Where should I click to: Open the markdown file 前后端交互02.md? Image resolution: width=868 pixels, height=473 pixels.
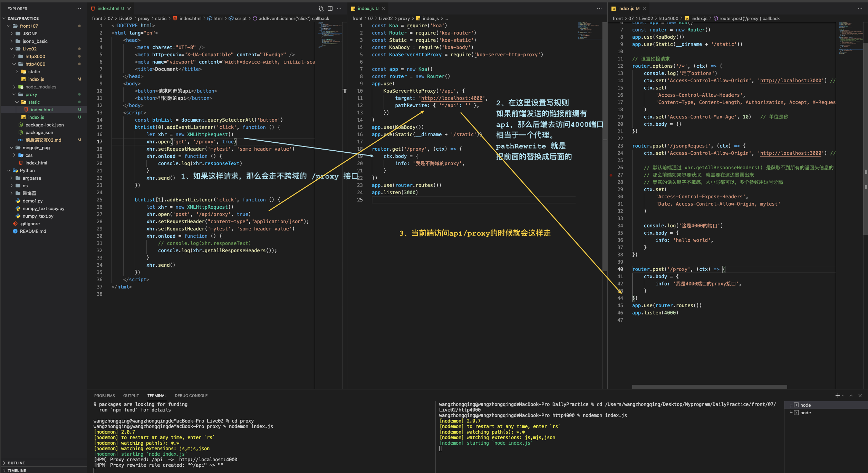click(43, 140)
